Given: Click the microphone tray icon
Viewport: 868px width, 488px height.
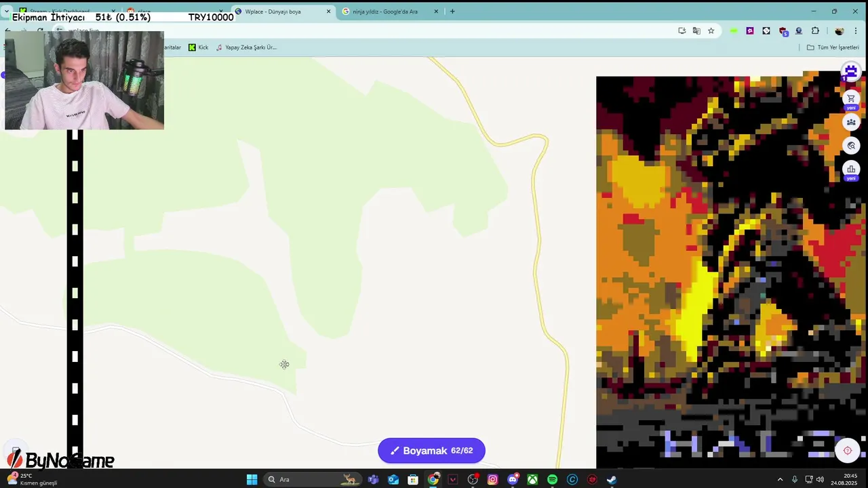Looking at the screenshot, I should tap(795, 480).
